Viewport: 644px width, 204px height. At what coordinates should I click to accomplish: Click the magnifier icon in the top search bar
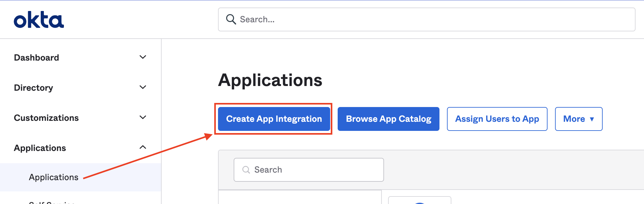tap(231, 19)
